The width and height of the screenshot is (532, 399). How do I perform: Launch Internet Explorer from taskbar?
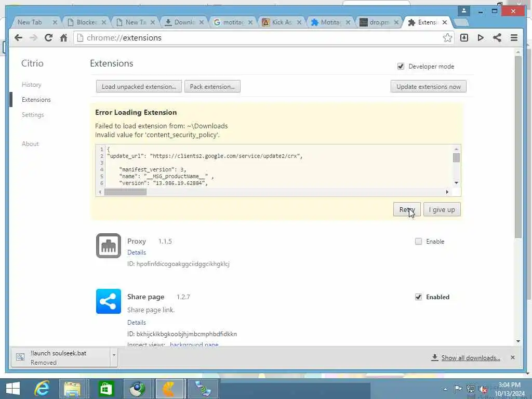coord(42,389)
